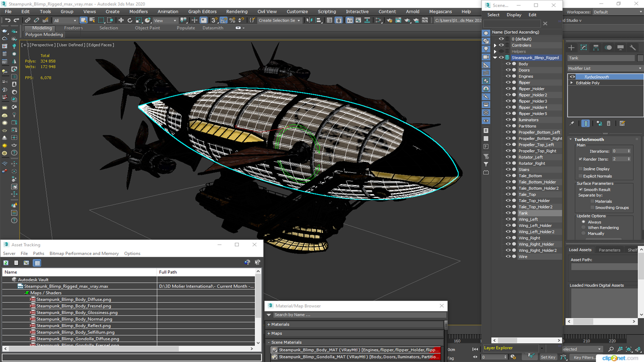
Task: Switch to the Parameters tab
Action: click(609, 250)
